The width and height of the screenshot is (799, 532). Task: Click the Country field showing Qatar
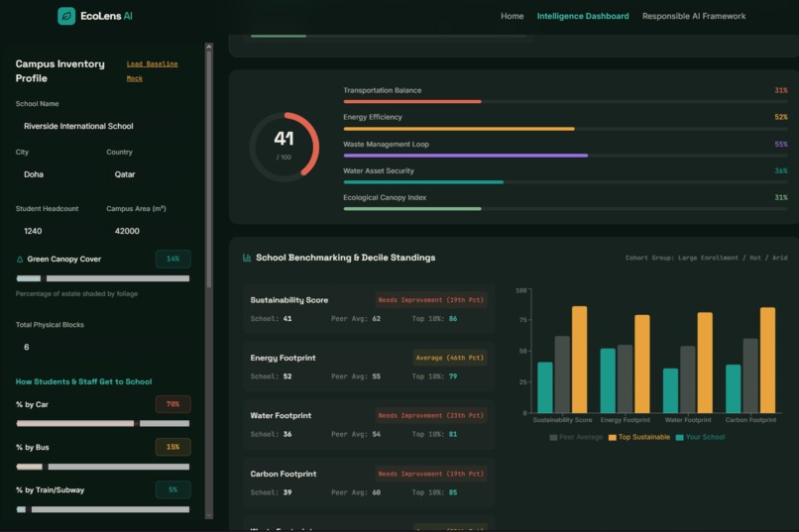coord(149,174)
